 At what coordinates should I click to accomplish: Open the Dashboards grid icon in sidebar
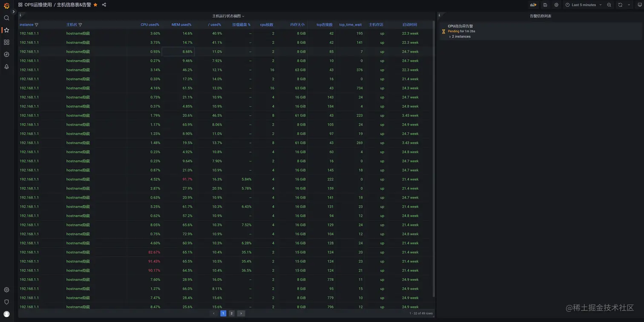6,42
